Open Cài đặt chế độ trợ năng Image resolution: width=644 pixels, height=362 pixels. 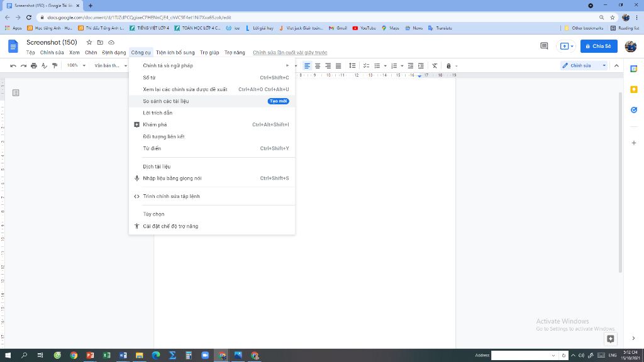pyautogui.click(x=212, y=226)
